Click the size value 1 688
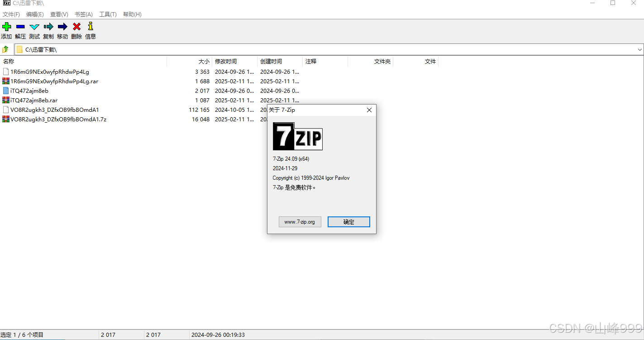Viewport: 644px width, 340px height. (202, 81)
